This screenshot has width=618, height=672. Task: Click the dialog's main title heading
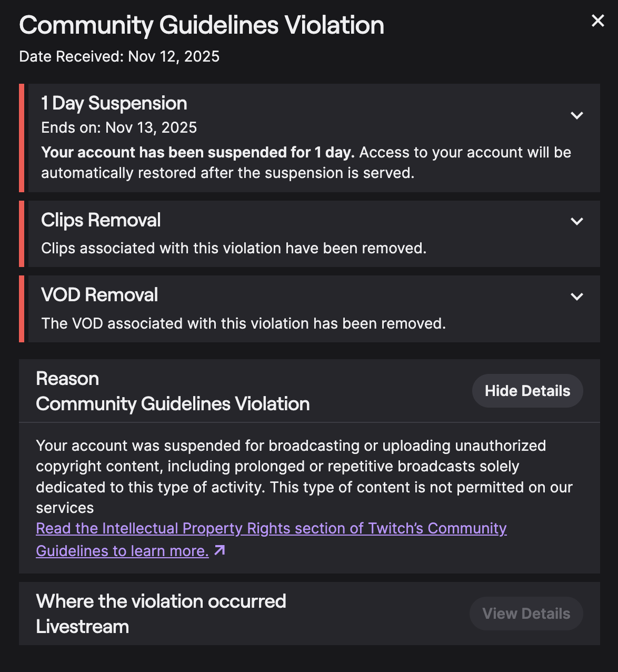[x=202, y=25]
